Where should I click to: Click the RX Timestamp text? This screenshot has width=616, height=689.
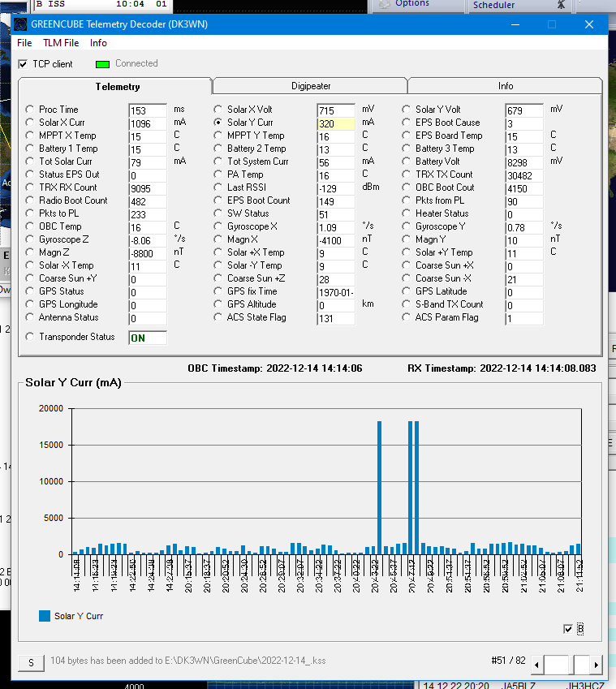502,368
